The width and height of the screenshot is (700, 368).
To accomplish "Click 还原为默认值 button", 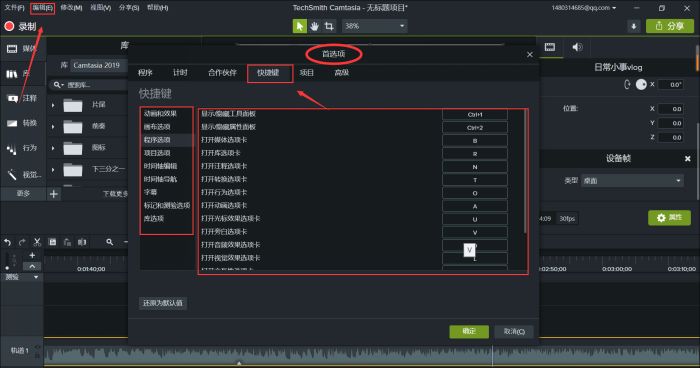I will 162,303.
